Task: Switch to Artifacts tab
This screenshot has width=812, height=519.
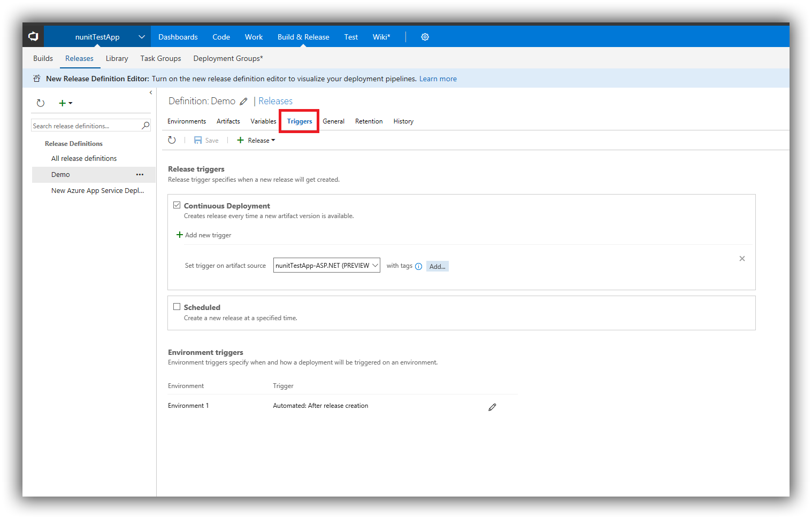Action: coord(228,121)
